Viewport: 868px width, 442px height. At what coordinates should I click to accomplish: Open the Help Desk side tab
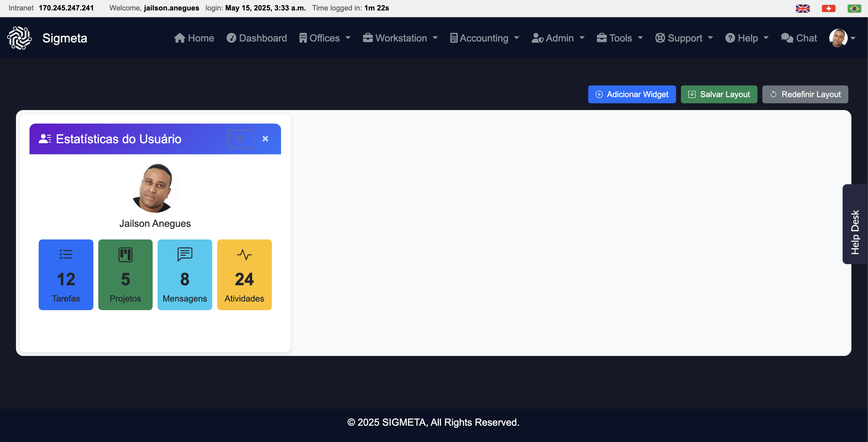point(854,224)
